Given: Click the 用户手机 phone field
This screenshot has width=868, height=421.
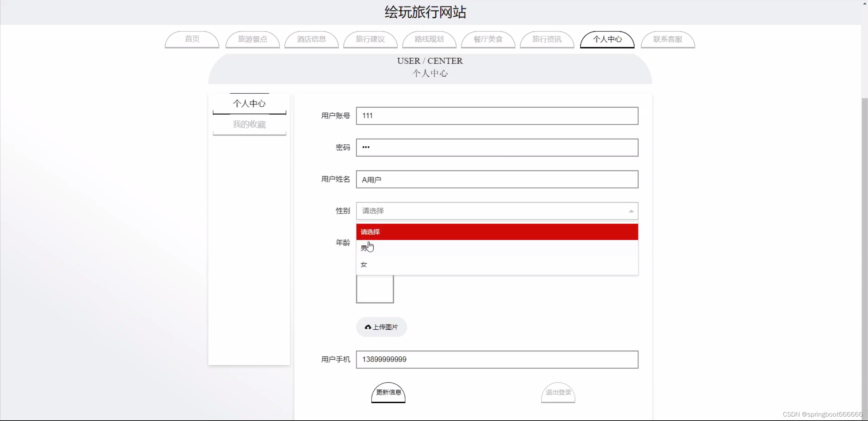Looking at the screenshot, I should pyautogui.click(x=497, y=360).
